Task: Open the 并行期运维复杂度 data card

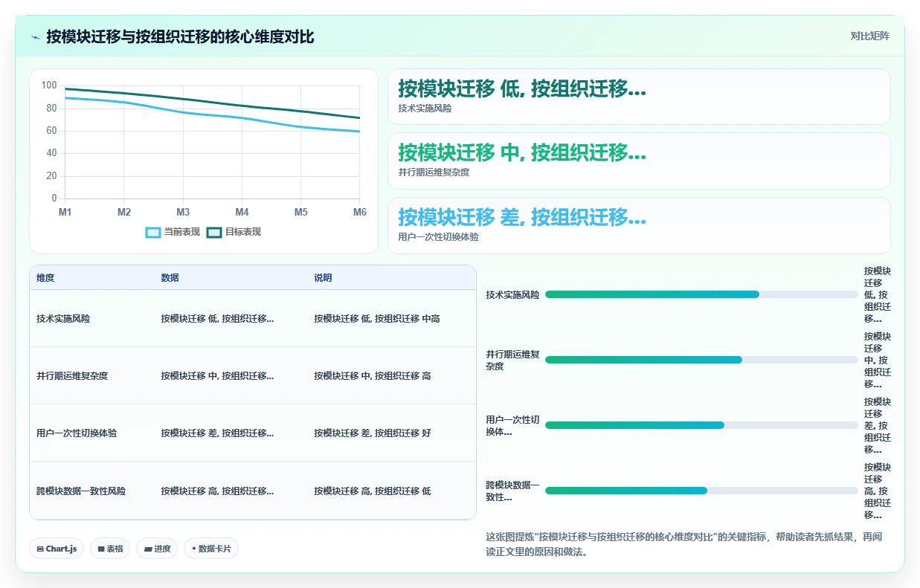Action: [639, 161]
